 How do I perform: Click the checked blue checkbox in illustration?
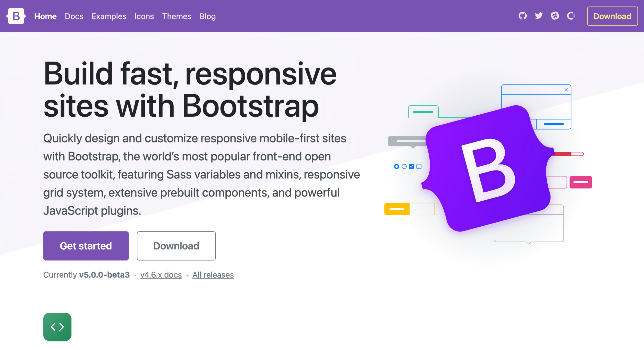411,167
